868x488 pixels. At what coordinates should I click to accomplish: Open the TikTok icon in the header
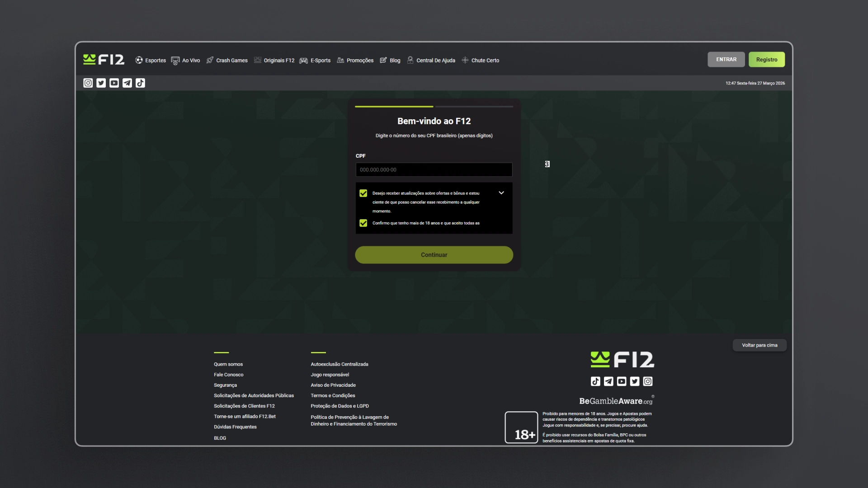(141, 83)
